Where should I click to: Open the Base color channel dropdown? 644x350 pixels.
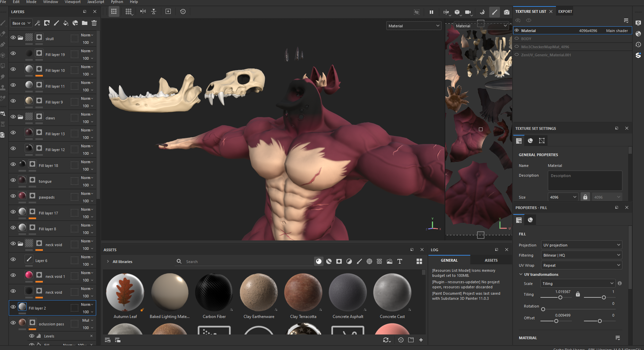click(21, 23)
